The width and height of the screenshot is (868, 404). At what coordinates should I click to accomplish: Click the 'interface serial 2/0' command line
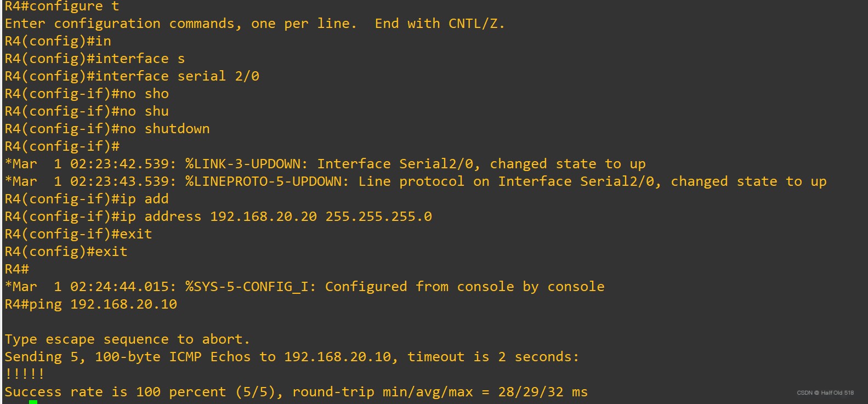point(132,76)
